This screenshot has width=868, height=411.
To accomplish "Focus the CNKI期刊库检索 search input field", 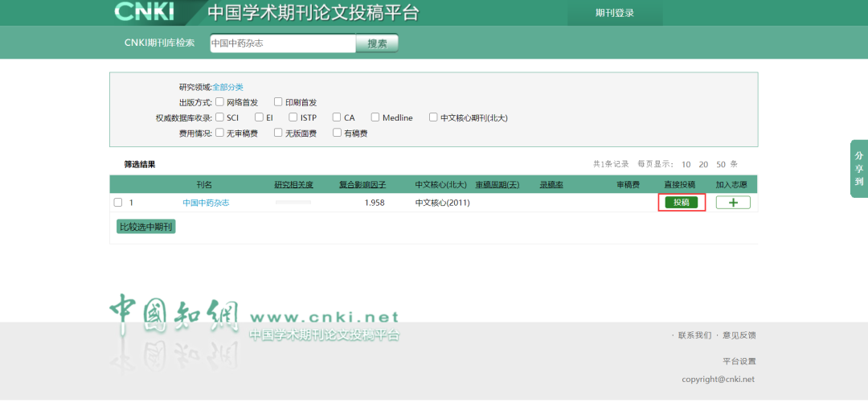I will [283, 43].
